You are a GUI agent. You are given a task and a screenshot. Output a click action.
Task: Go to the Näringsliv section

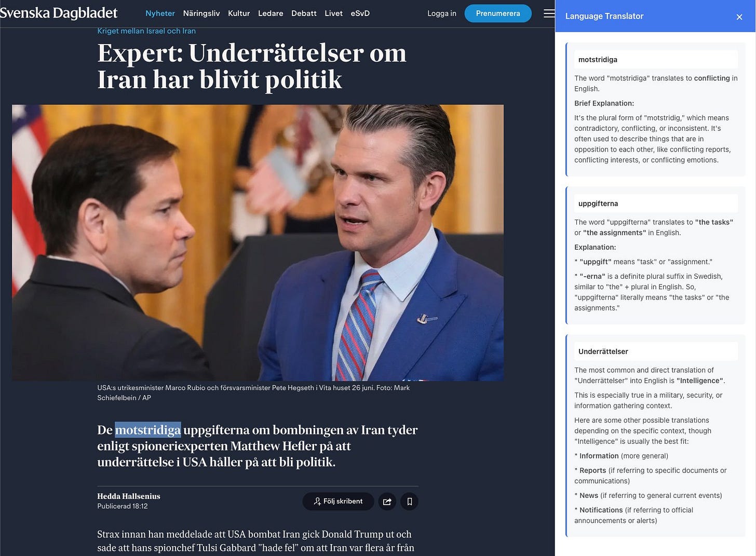pos(201,13)
